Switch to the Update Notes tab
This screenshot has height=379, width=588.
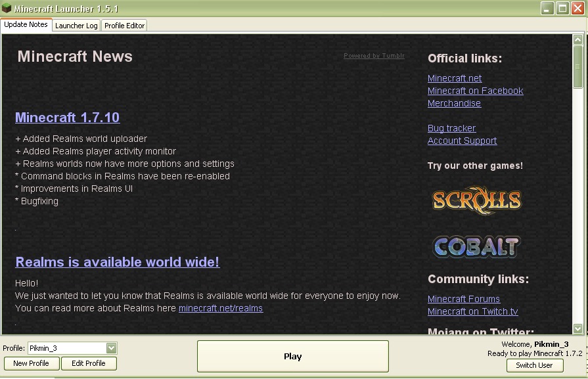[26, 25]
